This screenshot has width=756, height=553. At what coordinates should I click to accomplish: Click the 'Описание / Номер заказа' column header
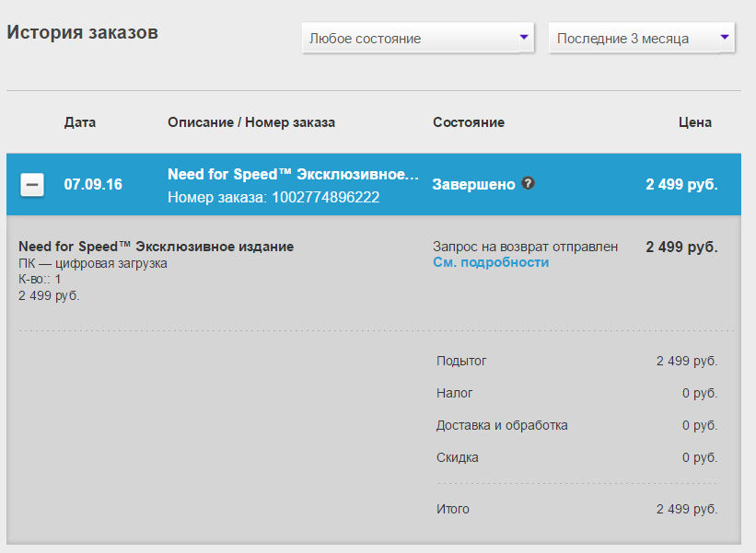click(251, 122)
